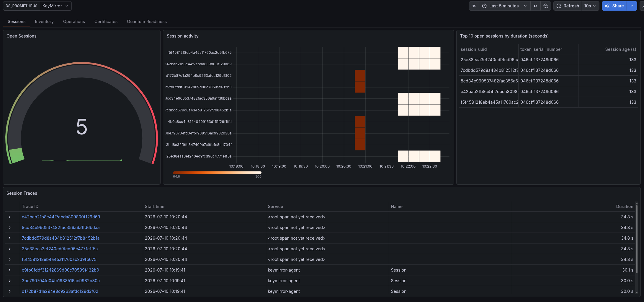The height and width of the screenshot is (302, 644).
Task: Open the Share options dropdown arrow
Action: 632,6
